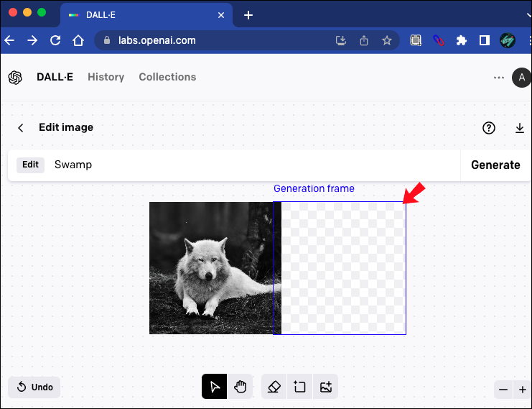Open the History tab
The width and height of the screenshot is (532, 409).
[106, 77]
